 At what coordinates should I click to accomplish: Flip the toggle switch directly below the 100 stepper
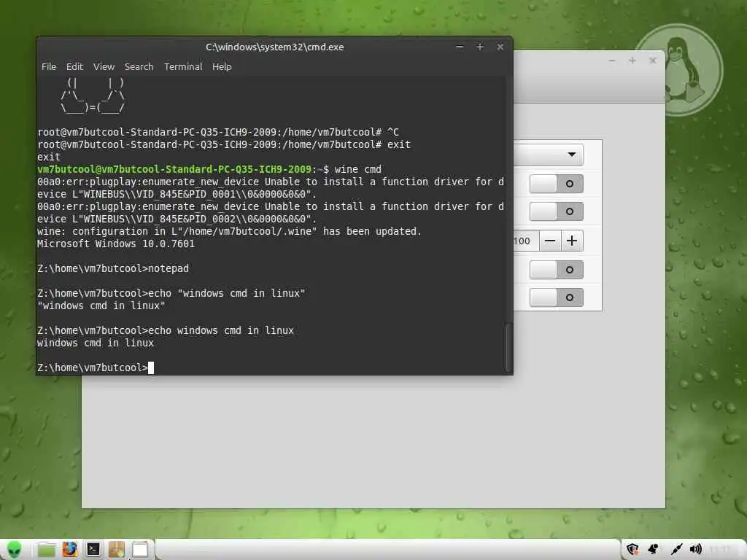[x=557, y=270]
